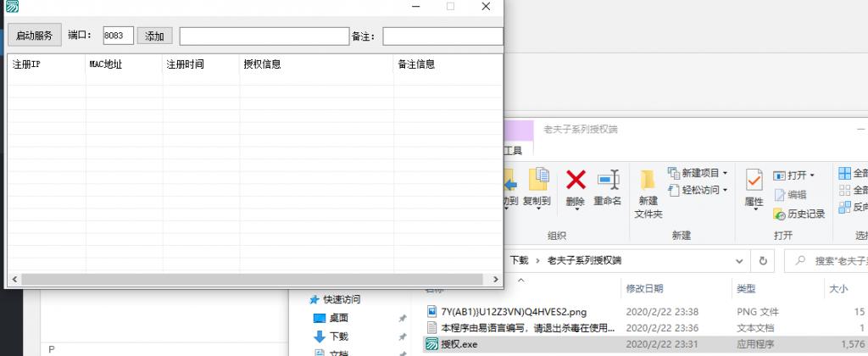Click the horizontal scrollbar in the authorization list
This screenshot has width=868, height=356.
click(250, 279)
